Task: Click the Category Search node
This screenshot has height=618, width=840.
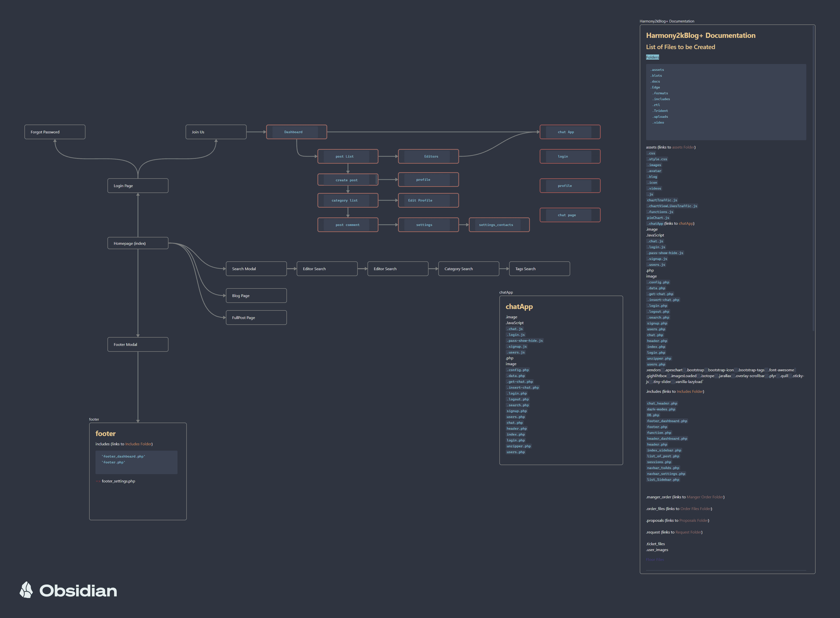Action: (x=469, y=269)
